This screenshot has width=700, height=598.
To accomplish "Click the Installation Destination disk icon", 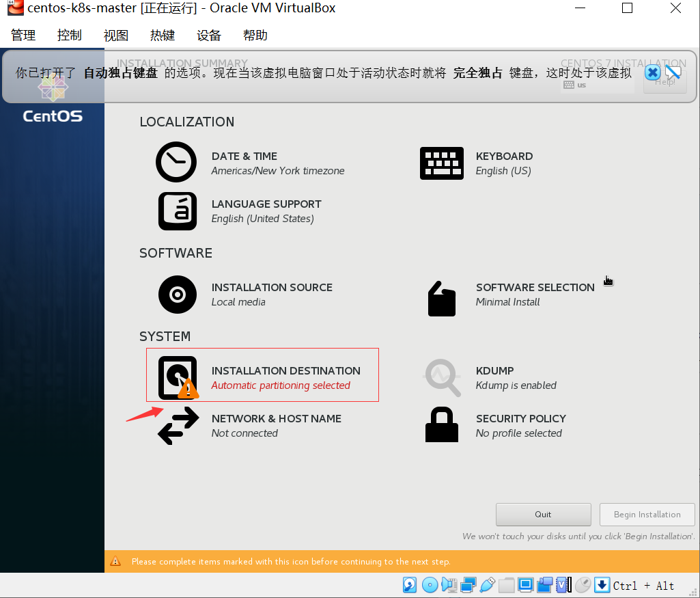I will pos(178,377).
